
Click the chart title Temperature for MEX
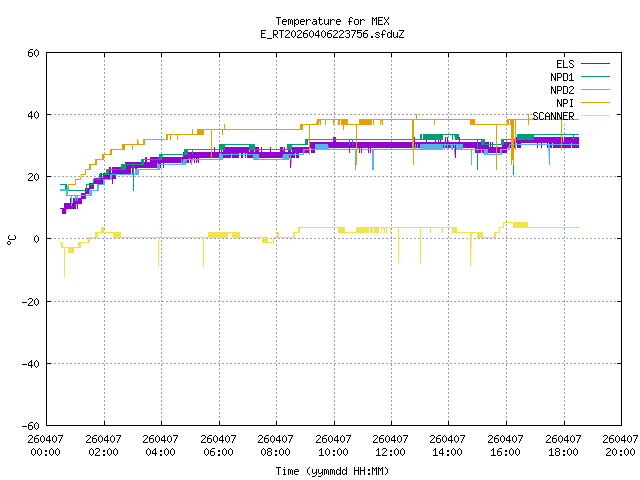(x=332, y=21)
